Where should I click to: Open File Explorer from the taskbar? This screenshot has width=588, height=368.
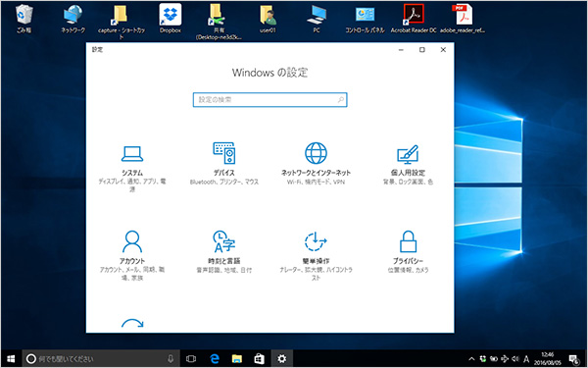point(236,359)
